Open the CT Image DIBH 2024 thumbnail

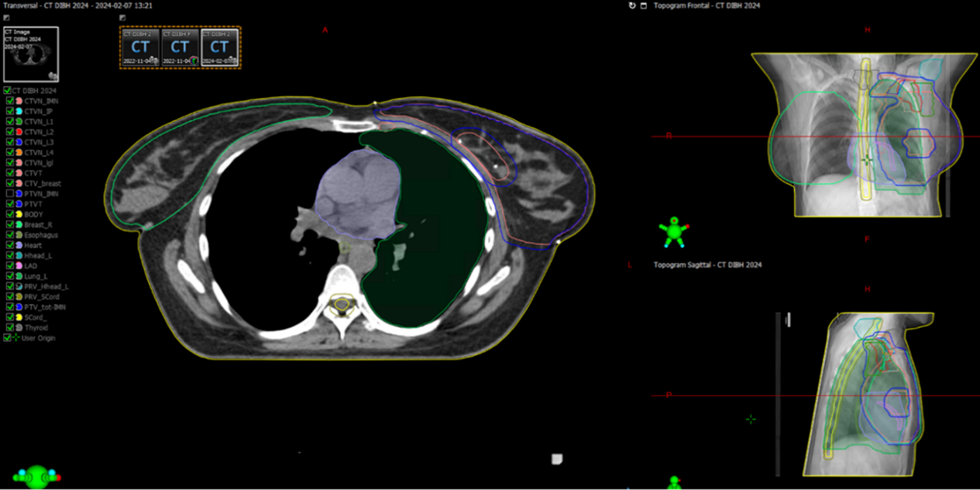coord(31,54)
